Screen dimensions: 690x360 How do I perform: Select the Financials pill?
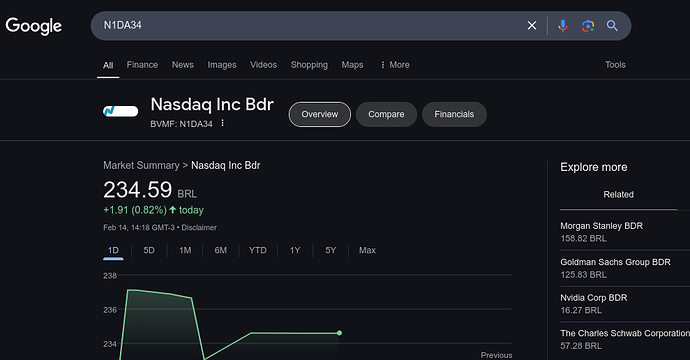(x=454, y=114)
